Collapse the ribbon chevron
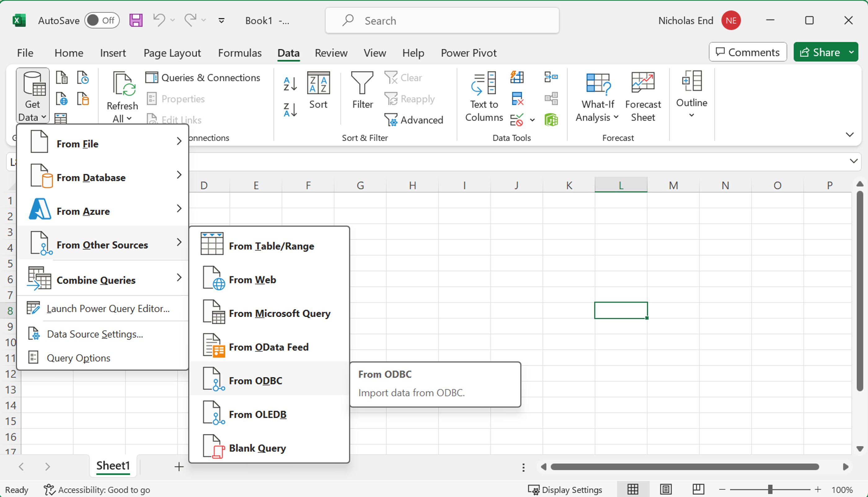 pyautogui.click(x=850, y=134)
